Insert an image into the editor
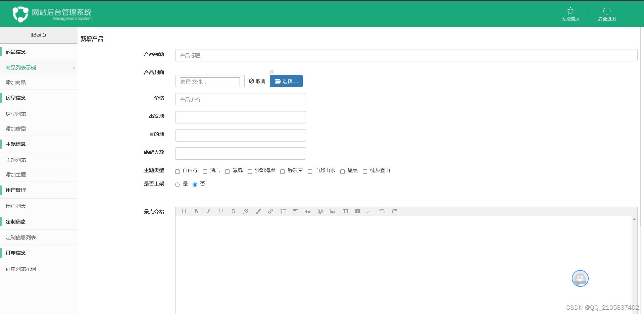644x314 pixels. point(333,211)
